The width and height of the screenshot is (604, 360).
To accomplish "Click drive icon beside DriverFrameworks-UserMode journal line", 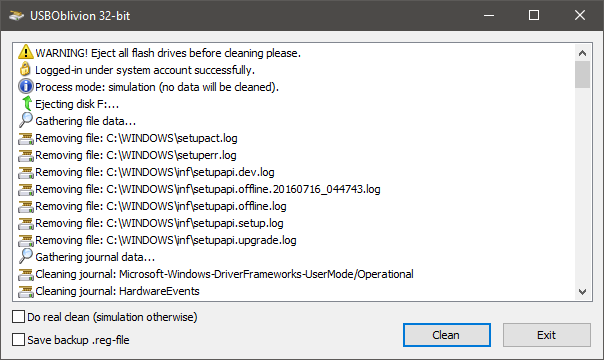I will pos(26,275).
